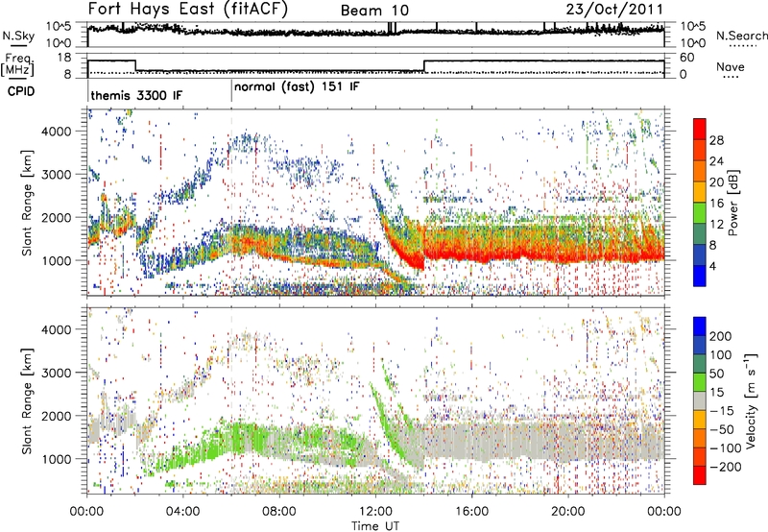The width and height of the screenshot is (768, 532).
Task: Click the '18' frequency axis tick
Action: [63, 58]
